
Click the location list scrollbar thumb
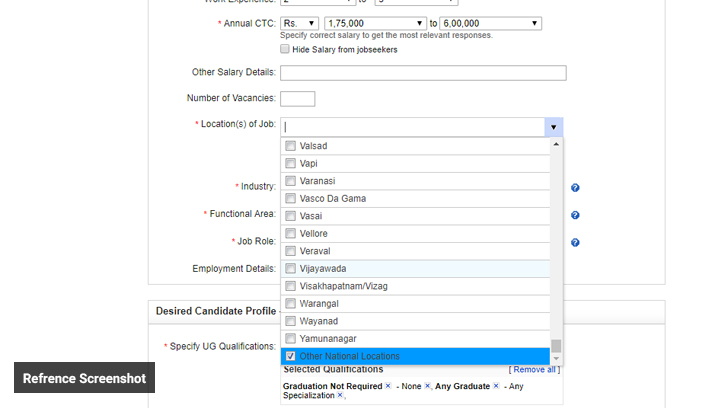(x=556, y=346)
